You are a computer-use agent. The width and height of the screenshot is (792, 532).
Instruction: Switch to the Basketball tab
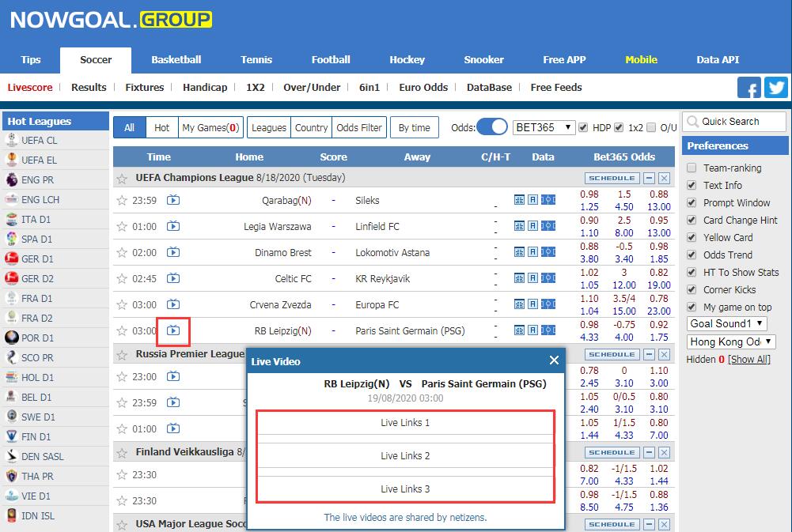click(176, 59)
